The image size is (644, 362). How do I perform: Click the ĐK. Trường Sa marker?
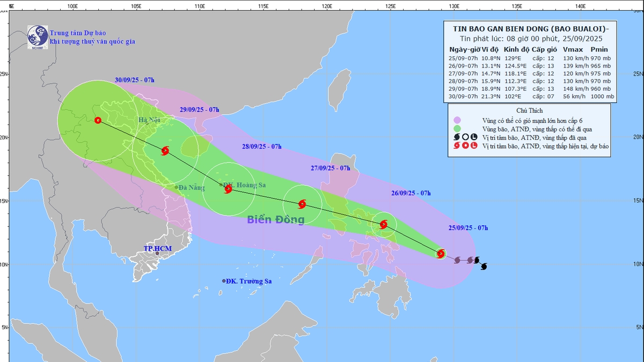(x=224, y=281)
